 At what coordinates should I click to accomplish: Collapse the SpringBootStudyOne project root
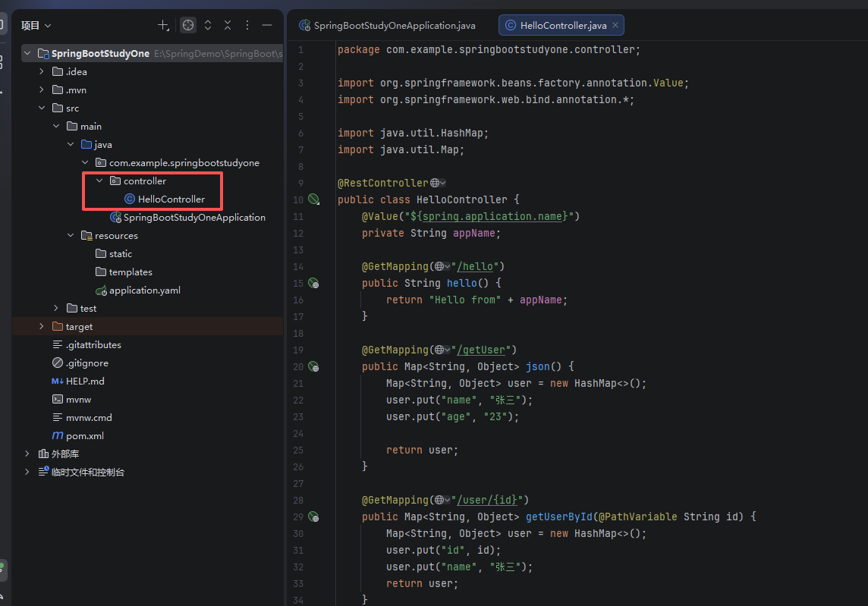click(27, 53)
